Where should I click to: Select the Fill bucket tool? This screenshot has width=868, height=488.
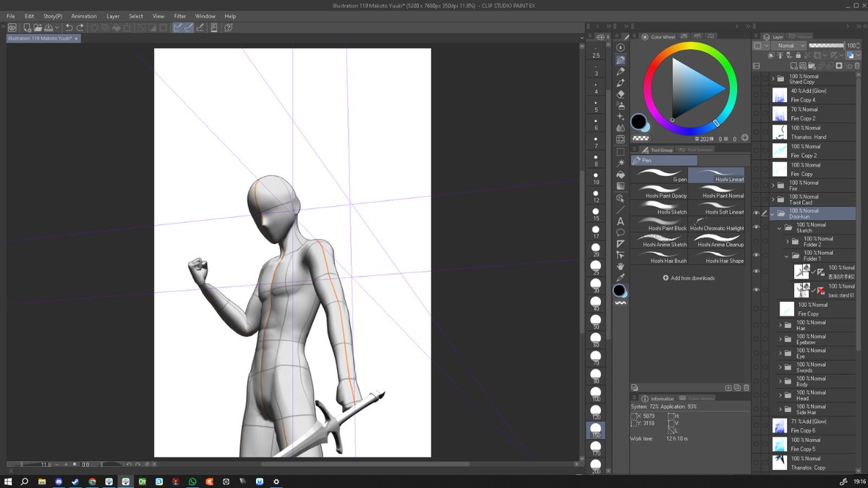(620, 174)
